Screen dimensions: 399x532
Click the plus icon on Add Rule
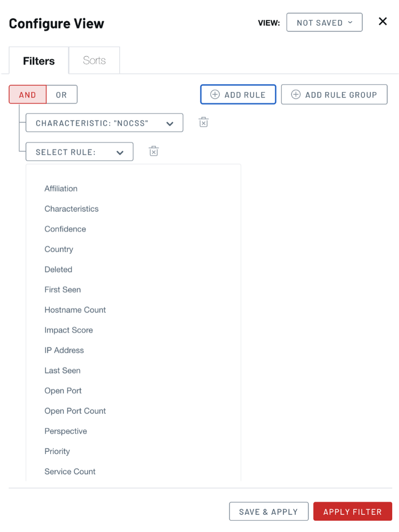click(215, 94)
